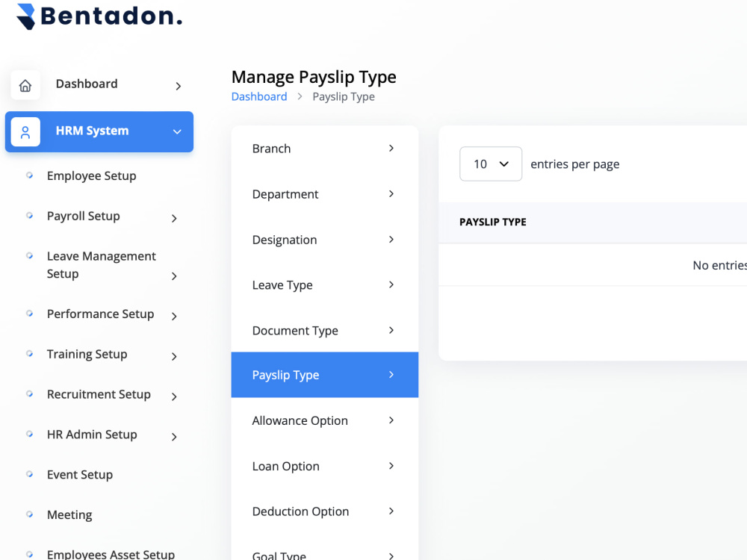
Task: Open Employee Setup in sidebar
Action: pos(91,176)
